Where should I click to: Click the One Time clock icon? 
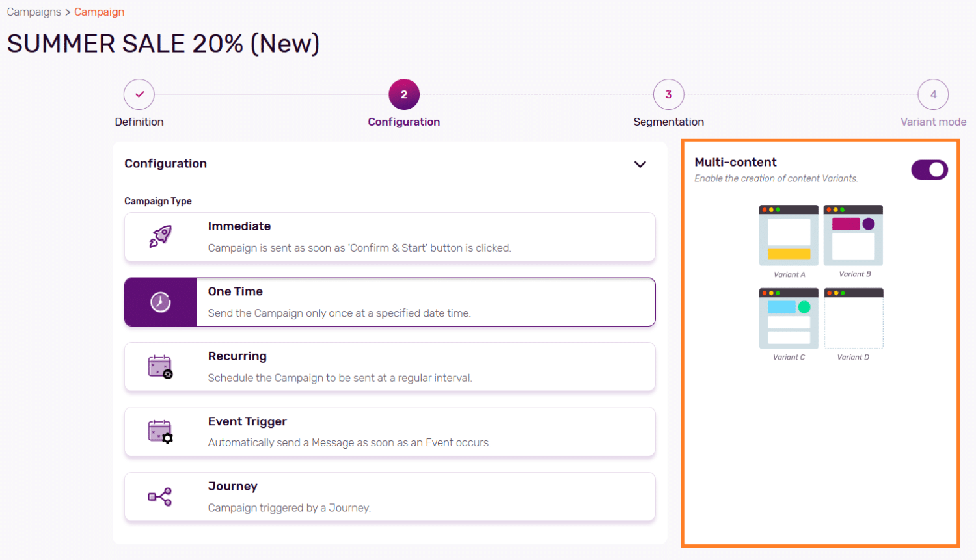click(x=160, y=302)
